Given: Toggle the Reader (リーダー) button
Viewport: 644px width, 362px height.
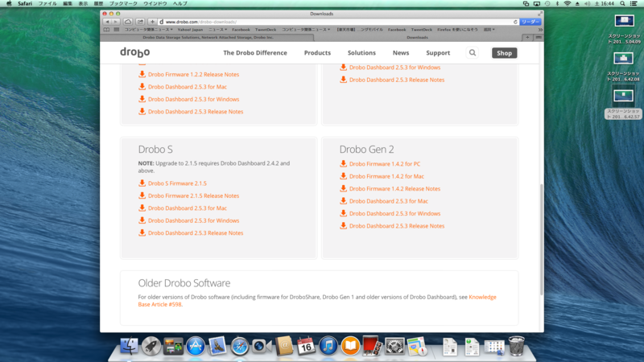Looking at the screenshot, I should [530, 22].
